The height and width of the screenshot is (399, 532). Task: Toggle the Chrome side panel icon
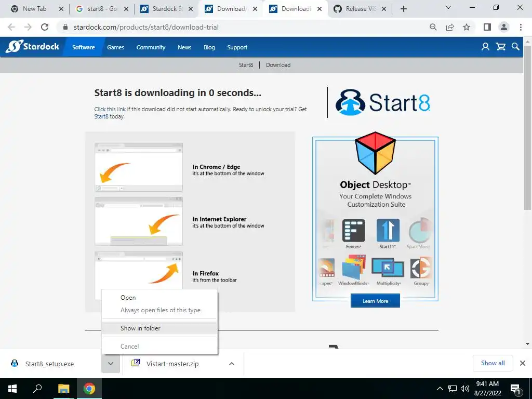pos(487,27)
